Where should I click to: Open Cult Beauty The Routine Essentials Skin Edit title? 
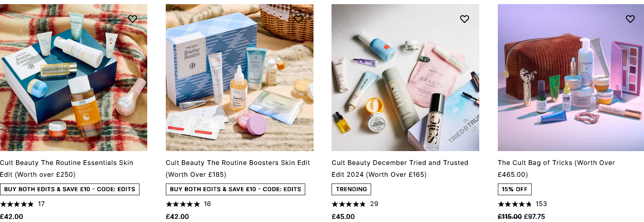click(66, 169)
